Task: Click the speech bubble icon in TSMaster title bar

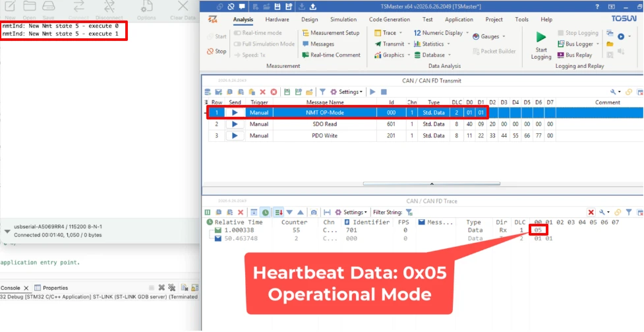Action: (x=242, y=7)
